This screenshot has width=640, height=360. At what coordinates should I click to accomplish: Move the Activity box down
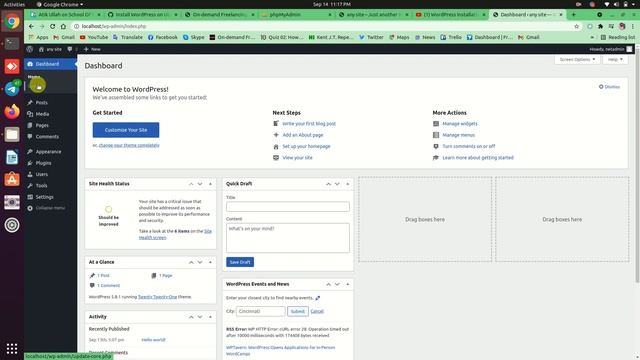point(200,317)
